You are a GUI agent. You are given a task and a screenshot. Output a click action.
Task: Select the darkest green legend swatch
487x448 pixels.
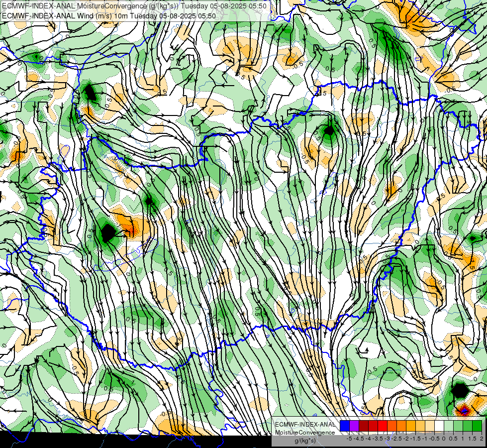[x=477, y=426]
